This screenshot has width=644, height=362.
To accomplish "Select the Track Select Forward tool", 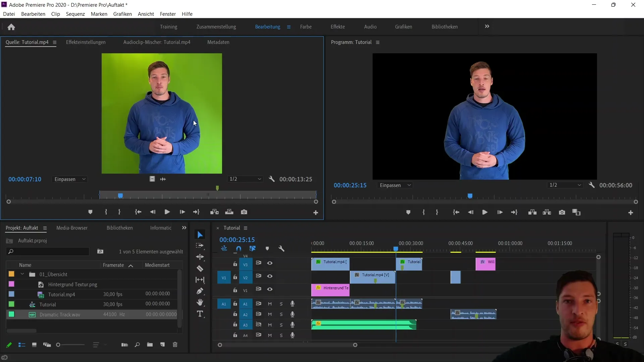I will tap(200, 246).
